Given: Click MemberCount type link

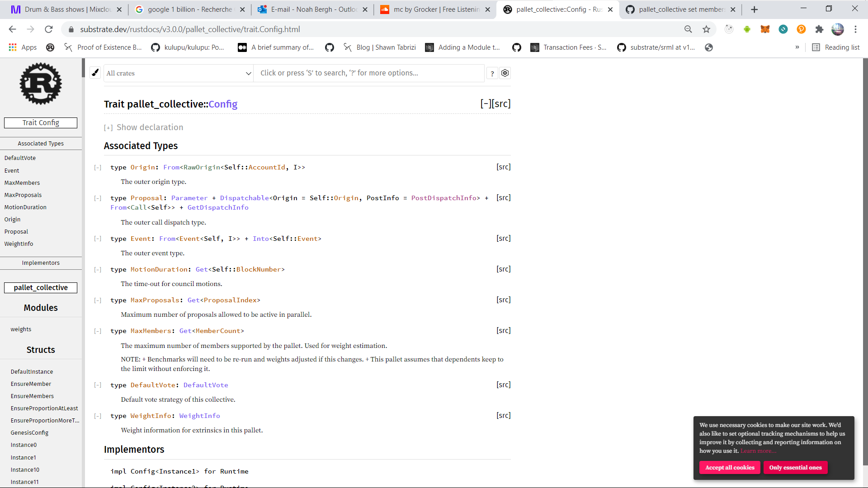Looking at the screenshot, I should point(218,331).
